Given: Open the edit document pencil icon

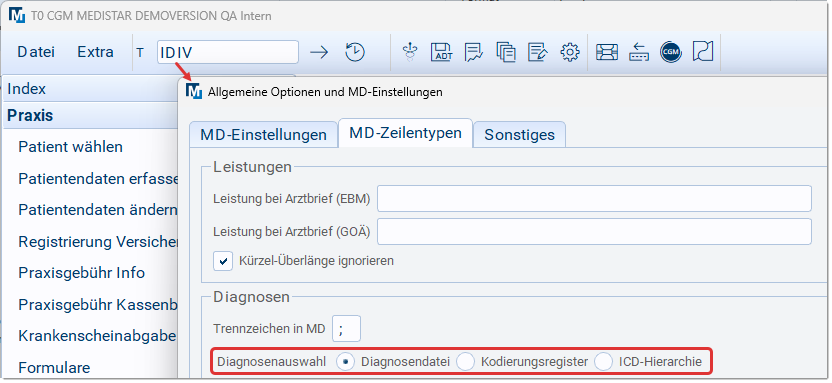Looking at the screenshot, I should tap(538, 52).
